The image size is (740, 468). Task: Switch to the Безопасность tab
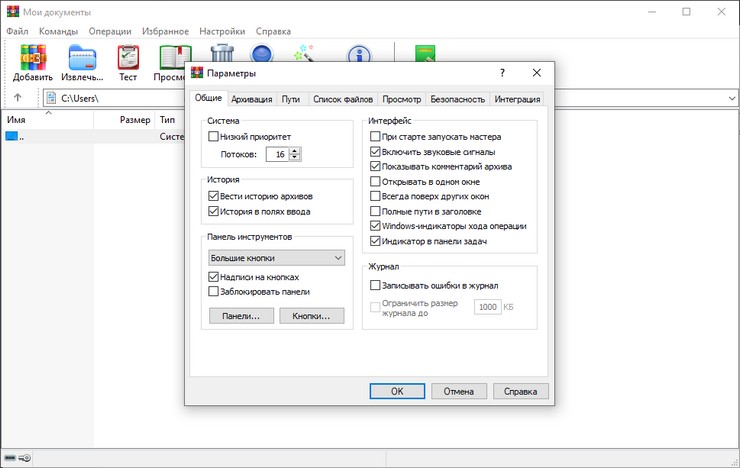coord(457,99)
